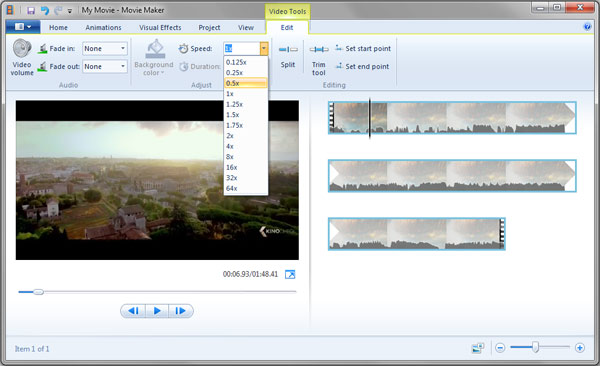The width and height of the screenshot is (600, 366).
Task: Select 1.25x speed option
Action: [x=246, y=104]
